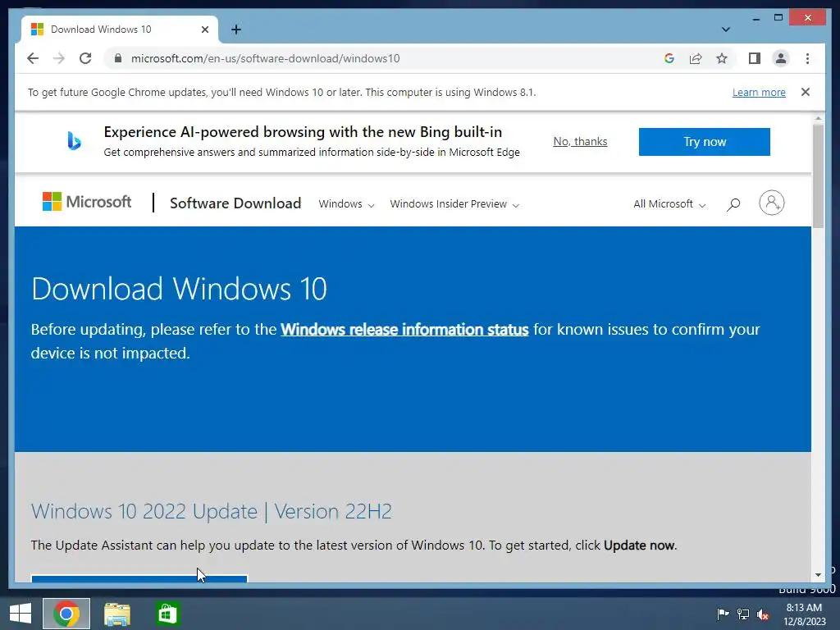
Task: Click the Try now button
Action: 704,142
